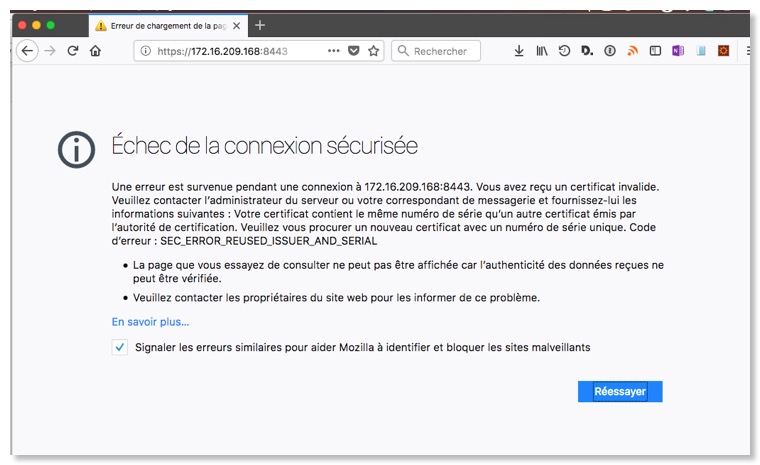Open the history clock icon

click(564, 51)
